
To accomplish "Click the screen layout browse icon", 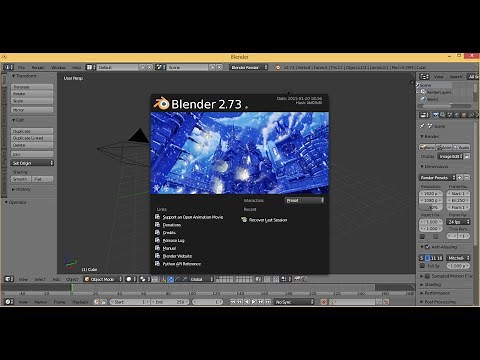I will click(91, 67).
